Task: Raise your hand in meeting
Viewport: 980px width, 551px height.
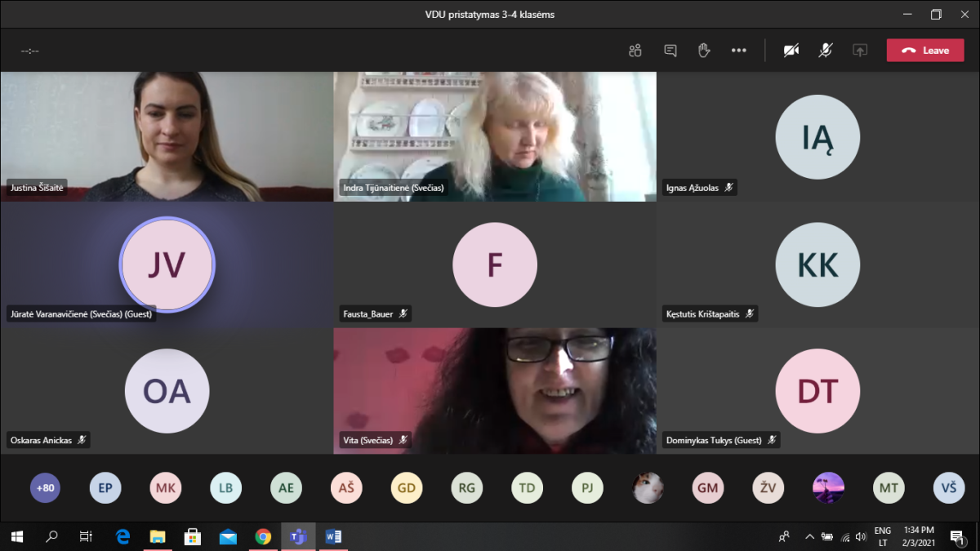Action: click(x=704, y=51)
